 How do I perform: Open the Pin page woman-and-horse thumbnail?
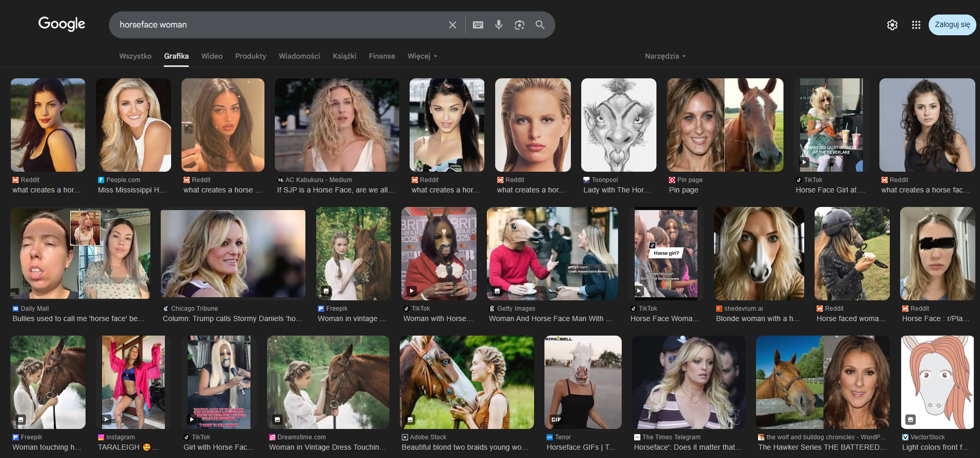(725, 125)
